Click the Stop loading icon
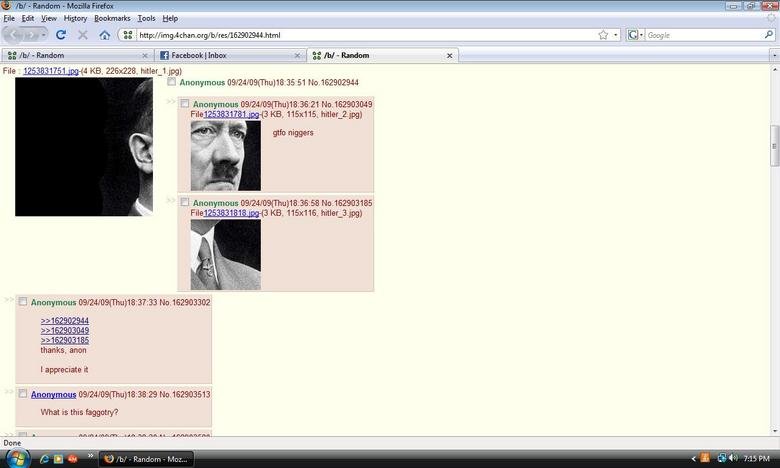Viewport: 780px width, 468px height. click(x=82, y=35)
